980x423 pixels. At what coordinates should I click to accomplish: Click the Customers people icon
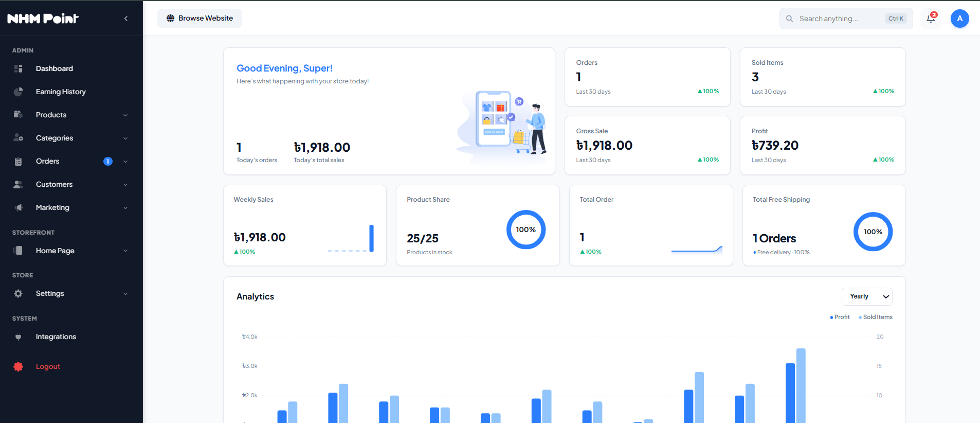point(19,184)
